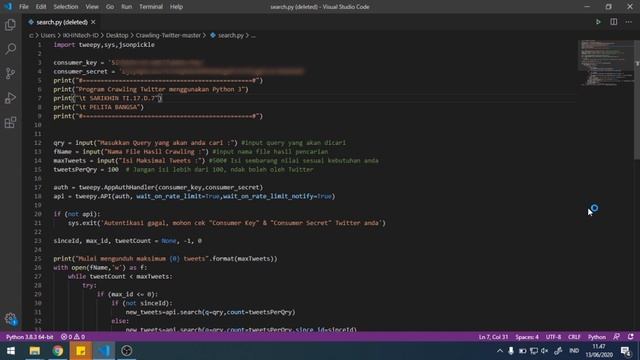This screenshot has width=640, height=360.
Task: Open the Search view in activity bar
Action: (x=10, y=49)
